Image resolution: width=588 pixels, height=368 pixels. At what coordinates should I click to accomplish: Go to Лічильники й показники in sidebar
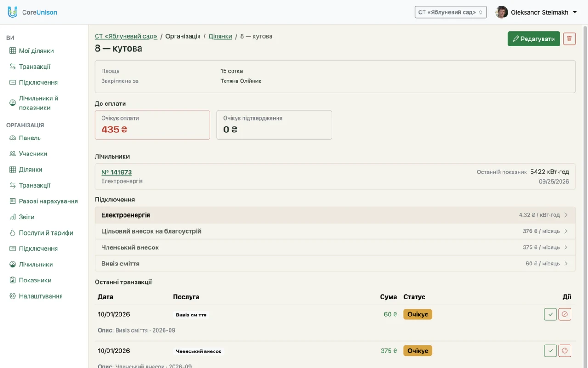39,103
